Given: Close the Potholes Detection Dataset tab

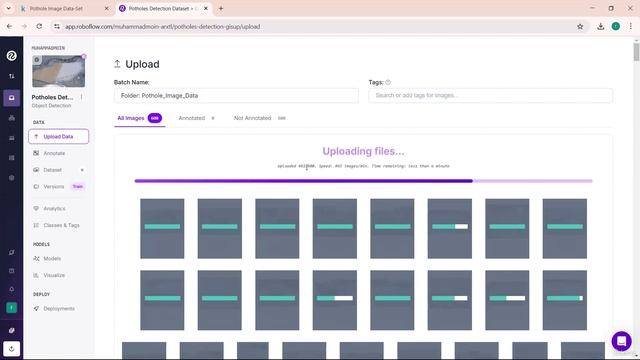Looking at the screenshot, I should (206, 8).
